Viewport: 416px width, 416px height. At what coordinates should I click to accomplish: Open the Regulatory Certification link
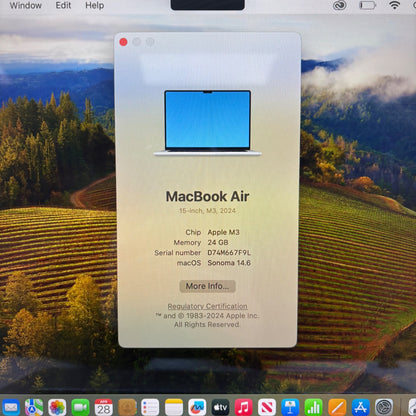pyautogui.click(x=207, y=306)
